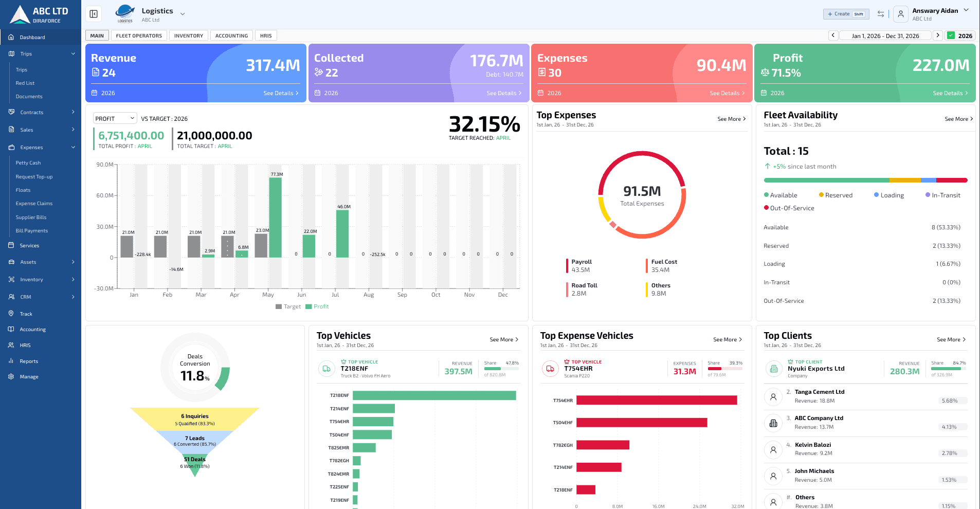The height and width of the screenshot is (509, 980).
Task: Click the CRM people icon
Action: pos(11,297)
